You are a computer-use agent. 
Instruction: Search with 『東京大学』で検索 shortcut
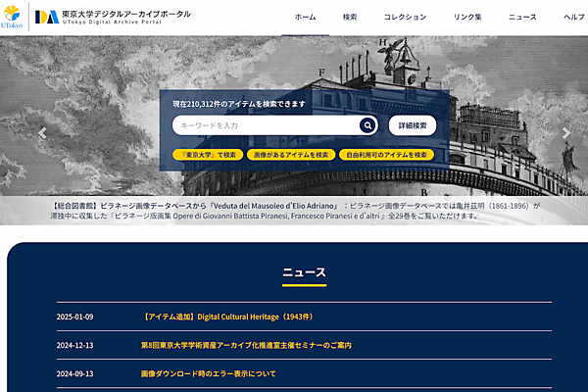208,155
